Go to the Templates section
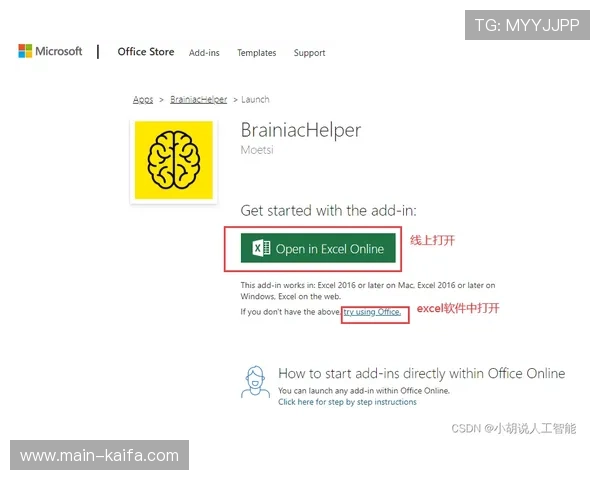The height and width of the screenshot is (480, 600). pyautogui.click(x=257, y=53)
